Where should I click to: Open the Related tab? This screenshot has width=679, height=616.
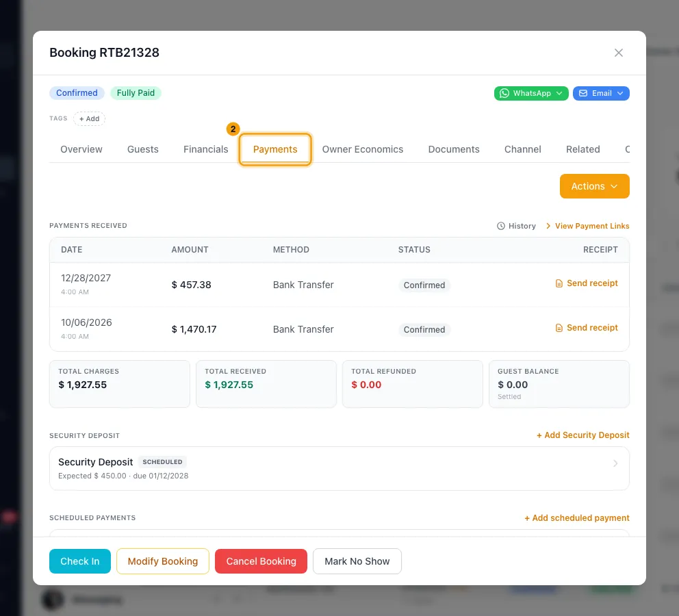pos(583,149)
